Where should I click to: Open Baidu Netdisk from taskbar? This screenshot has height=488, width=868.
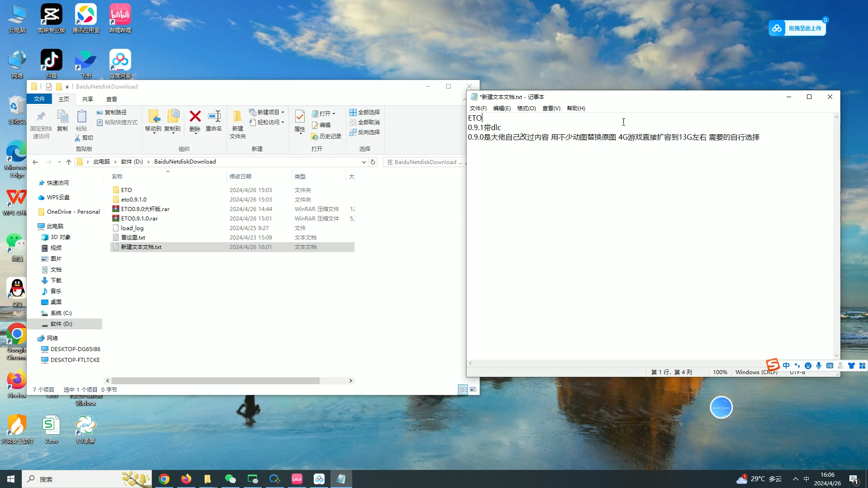[x=319, y=479]
